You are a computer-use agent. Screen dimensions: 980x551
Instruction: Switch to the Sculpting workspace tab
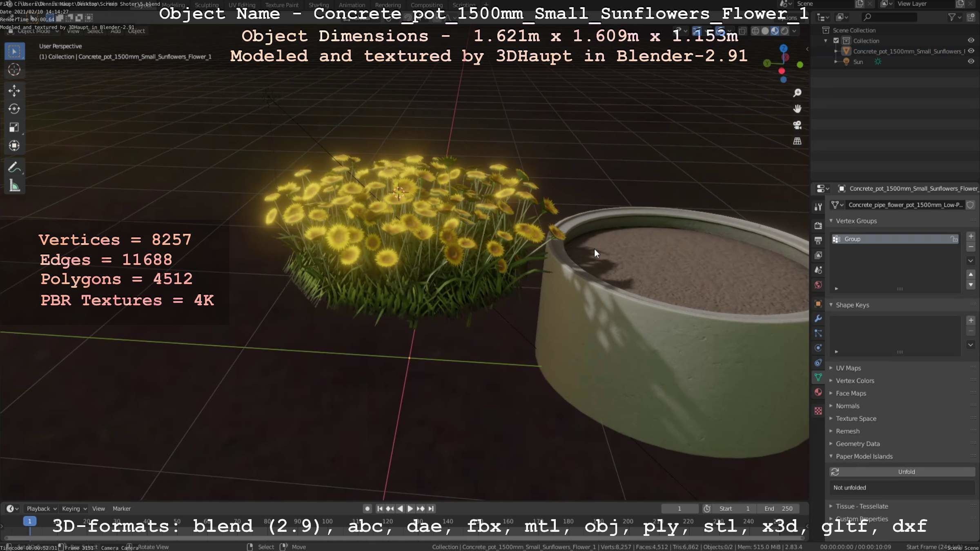pos(207,5)
